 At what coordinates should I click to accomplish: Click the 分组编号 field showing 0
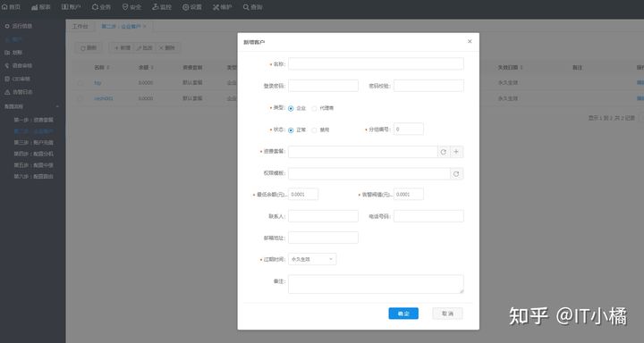click(409, 129)
